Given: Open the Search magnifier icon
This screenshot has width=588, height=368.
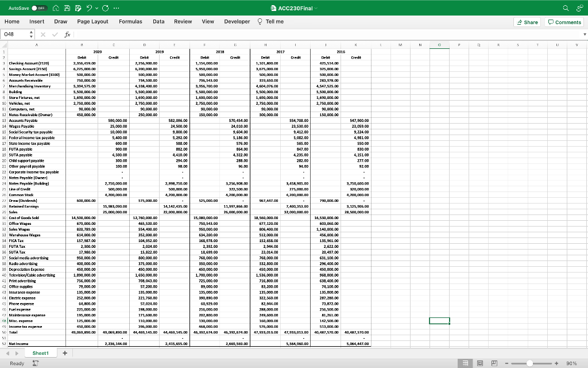Looking at the screenshot, I should [x=564, y=7].
